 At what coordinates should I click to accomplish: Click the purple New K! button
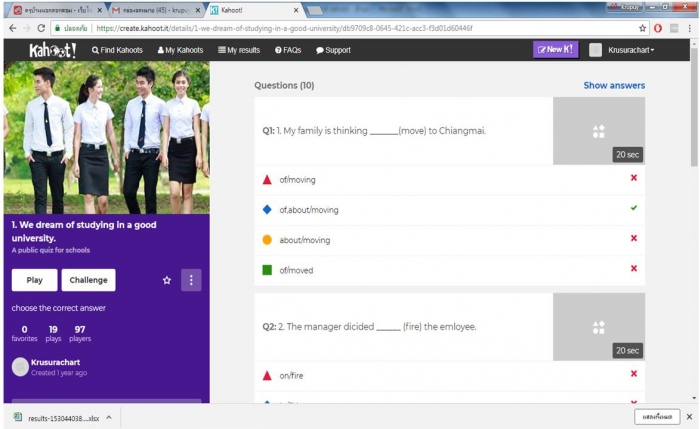point(555,49)
